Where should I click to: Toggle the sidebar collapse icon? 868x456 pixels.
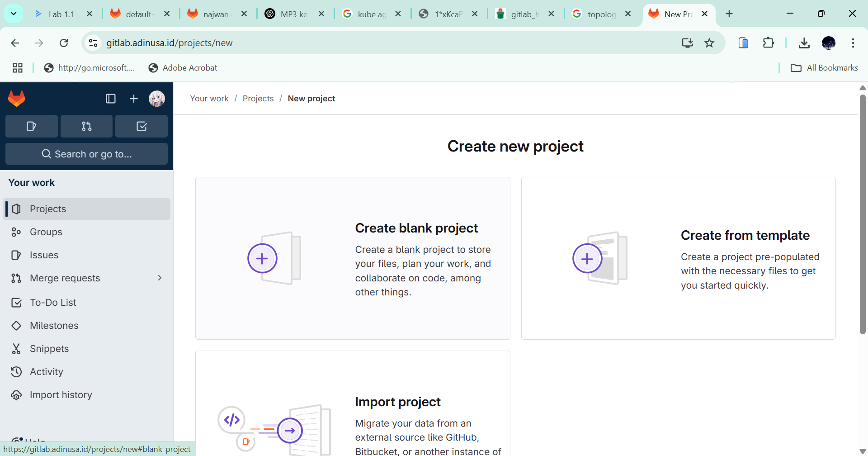coord(111,99)
